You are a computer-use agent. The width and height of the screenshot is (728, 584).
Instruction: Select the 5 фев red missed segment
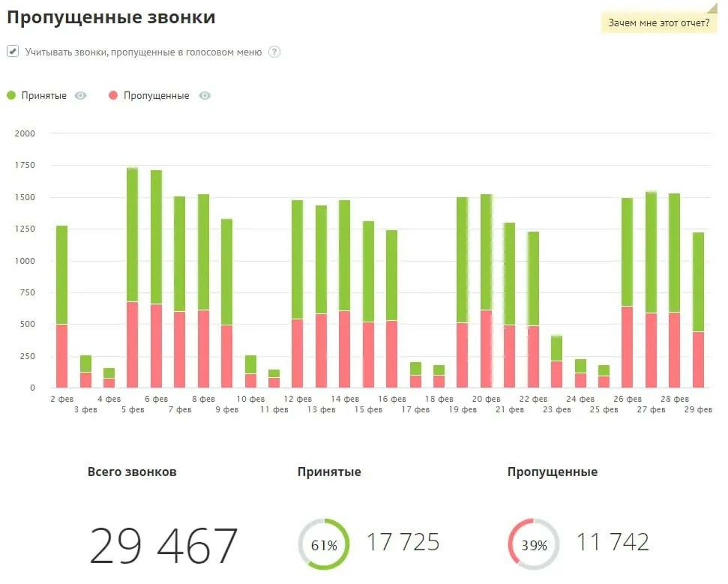[132, 345]
